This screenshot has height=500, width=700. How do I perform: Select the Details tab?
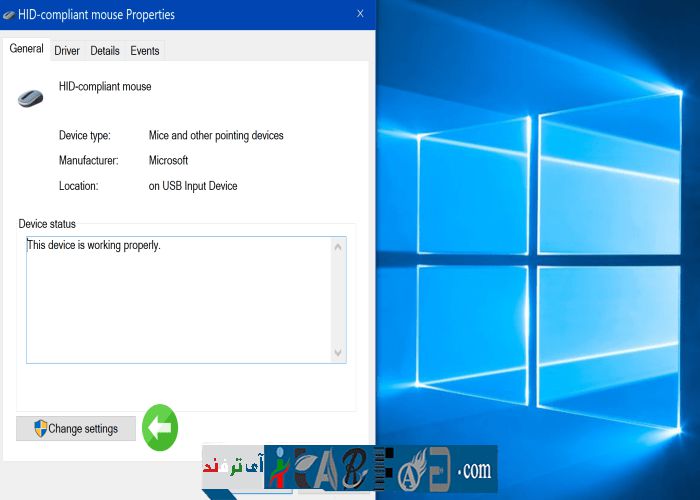[104, 51]
